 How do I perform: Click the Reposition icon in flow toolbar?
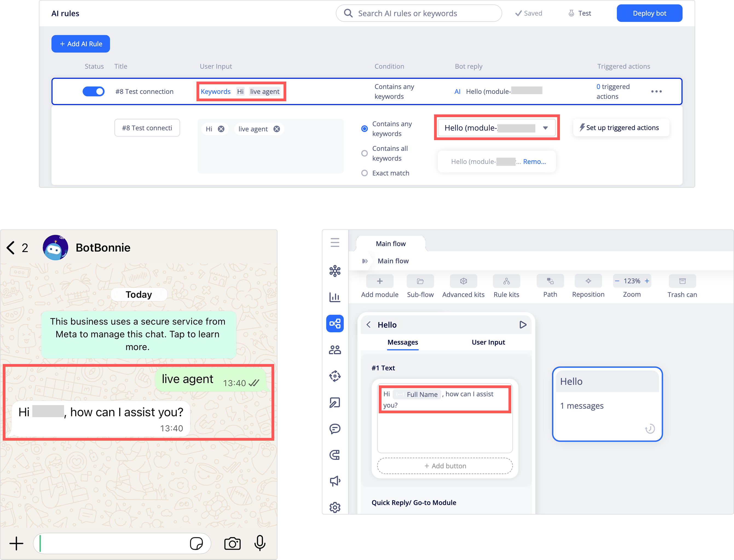[x=588, y=281]
